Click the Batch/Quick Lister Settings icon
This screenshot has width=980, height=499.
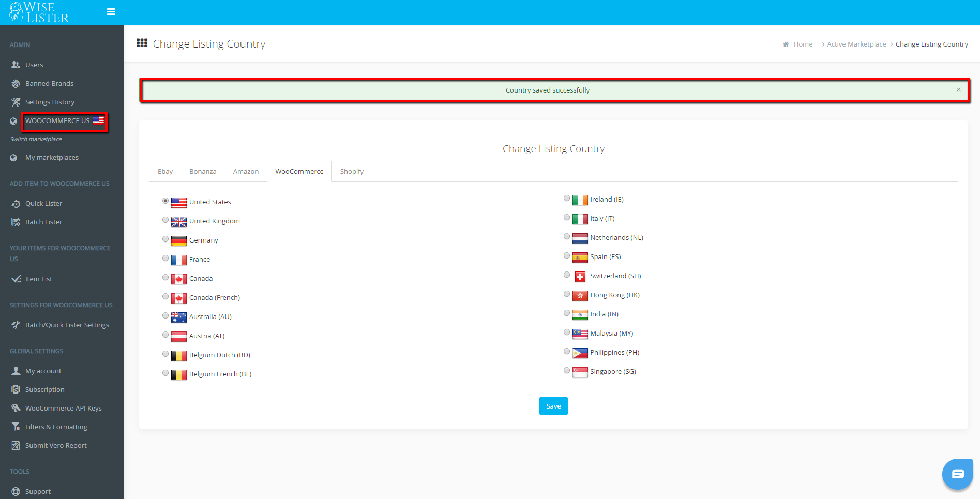point(16,325)
